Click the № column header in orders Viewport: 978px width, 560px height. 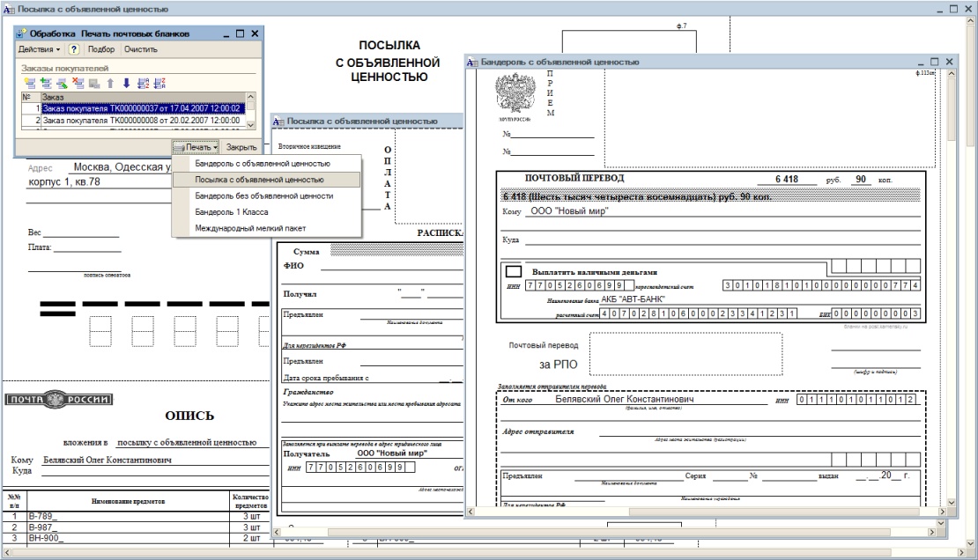point(31,97)
